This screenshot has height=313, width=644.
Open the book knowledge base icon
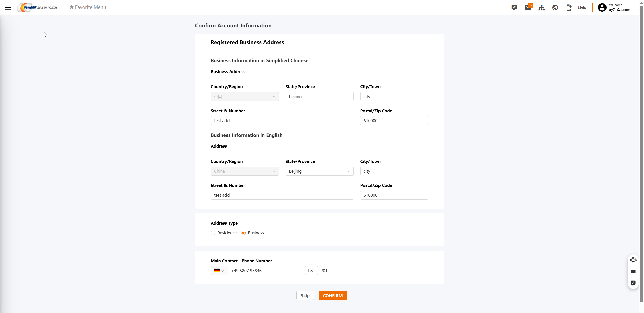coord(633,271)
